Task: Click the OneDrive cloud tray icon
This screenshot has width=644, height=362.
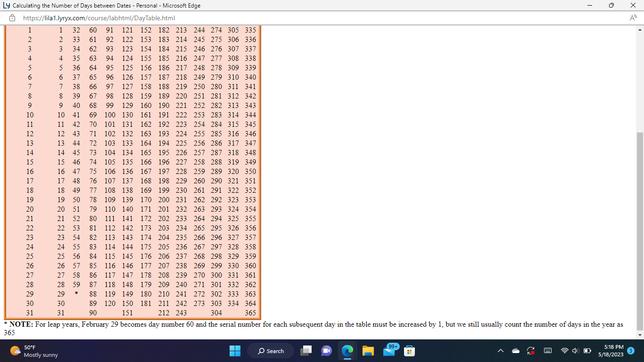Action: click(x=516, y=351)
